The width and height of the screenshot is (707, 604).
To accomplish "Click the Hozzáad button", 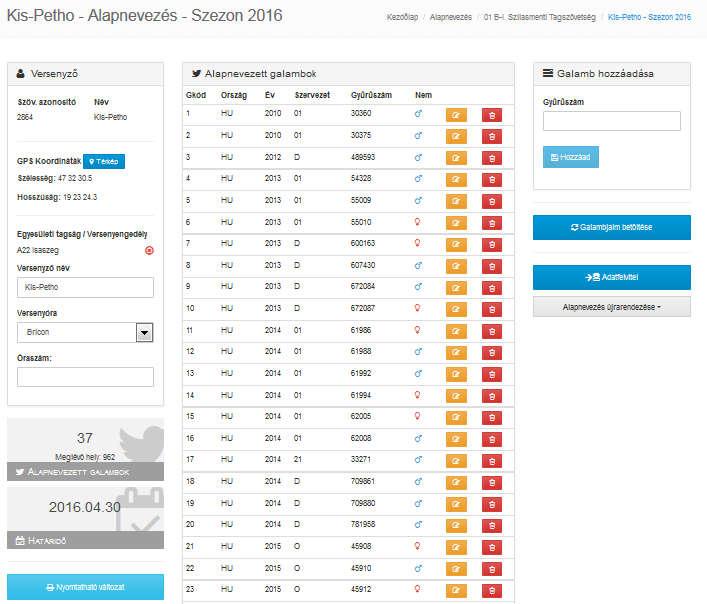I will pyautogui.click(x=570, y=157).
